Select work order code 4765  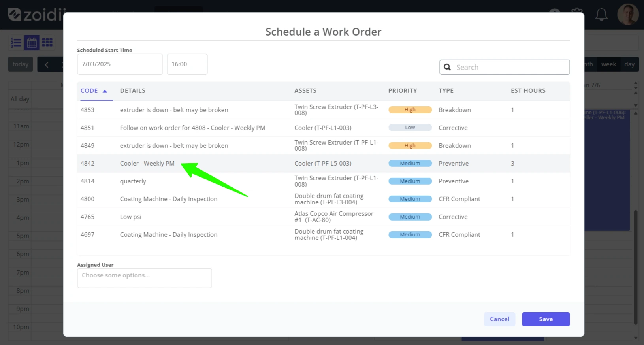point(87,217)
